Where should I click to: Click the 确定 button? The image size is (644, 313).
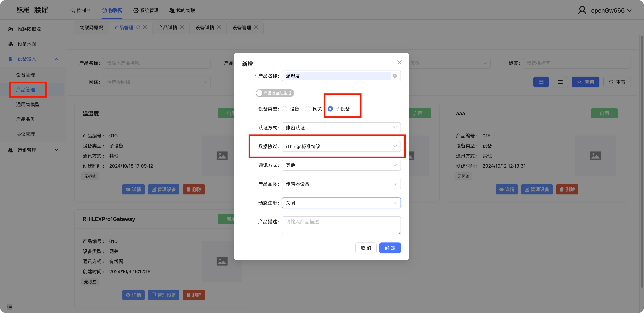click(x=390, y=248)
